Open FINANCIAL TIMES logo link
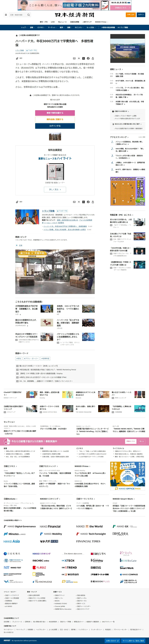The height and width of the screenshot is (644, 149). point(88,541)
